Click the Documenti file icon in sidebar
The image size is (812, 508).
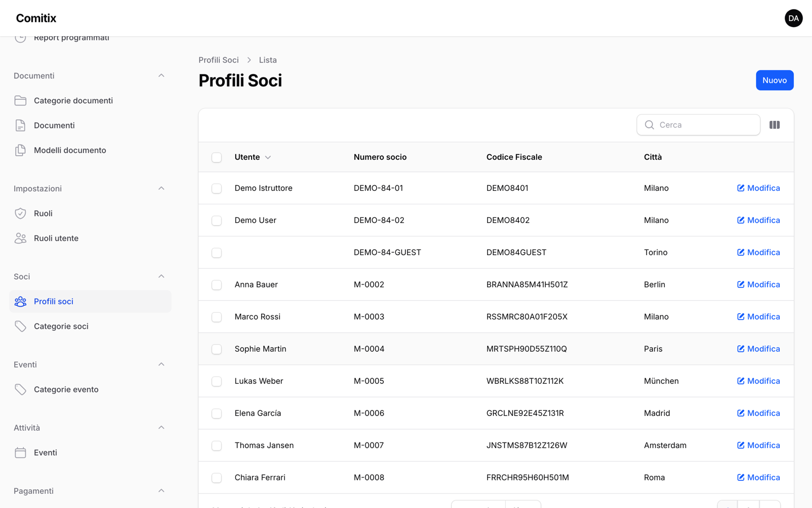pyautogui.click(x=20, y=125)
